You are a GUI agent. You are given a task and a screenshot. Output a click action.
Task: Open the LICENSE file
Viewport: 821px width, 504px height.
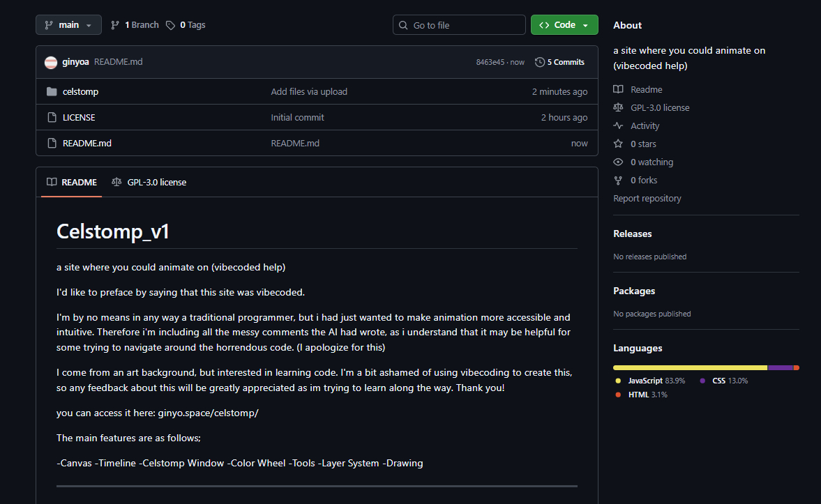pyautogui.click(x=79, y=117)
